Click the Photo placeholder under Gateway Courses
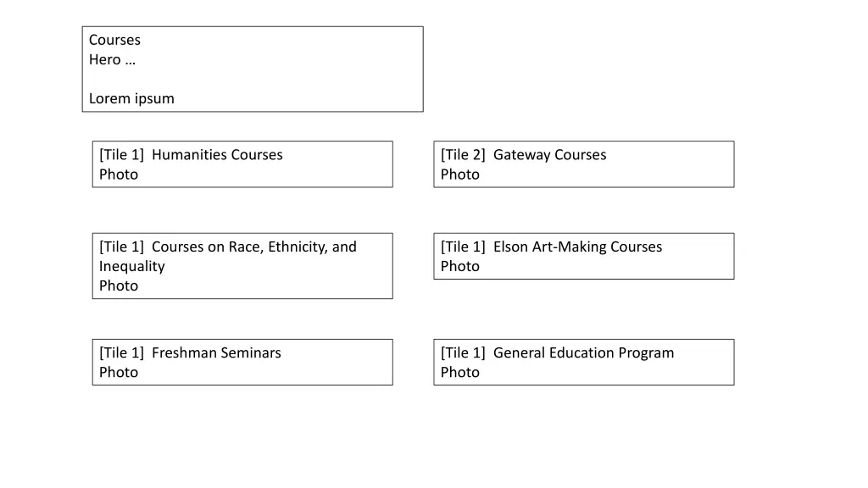Image resolution: width=868 pixels, height=488 pixels. click(x=460, y=175)
